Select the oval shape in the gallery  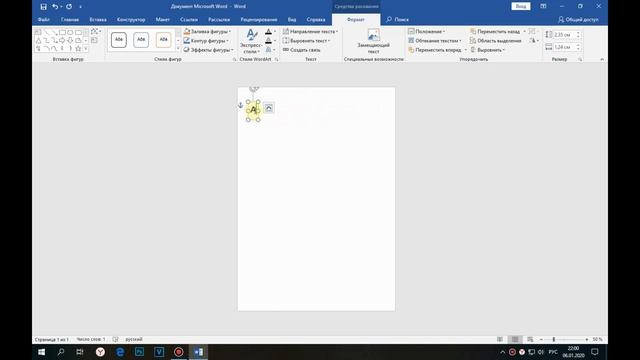70,32
